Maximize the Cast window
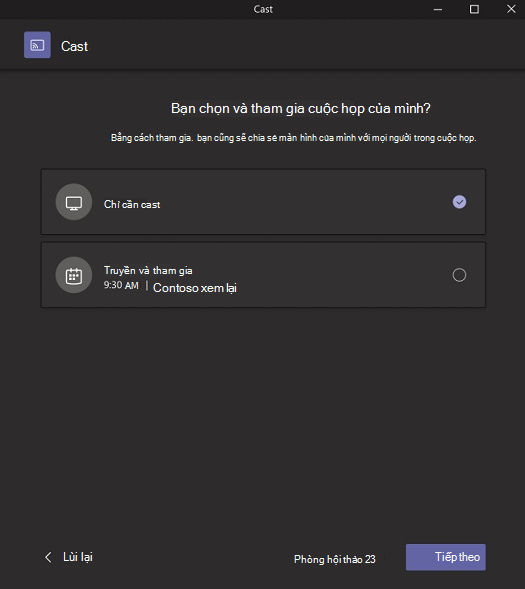Image resolution: width=525 pixels, height=589 pixels. pyautogui.click(x=474, y=9)
